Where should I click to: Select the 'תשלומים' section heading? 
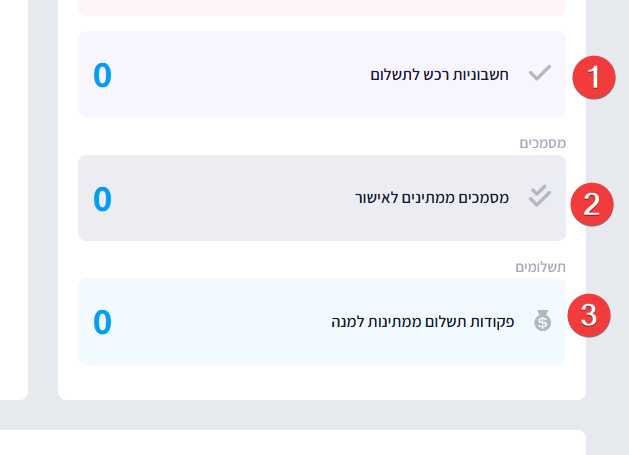pos(540,267)
